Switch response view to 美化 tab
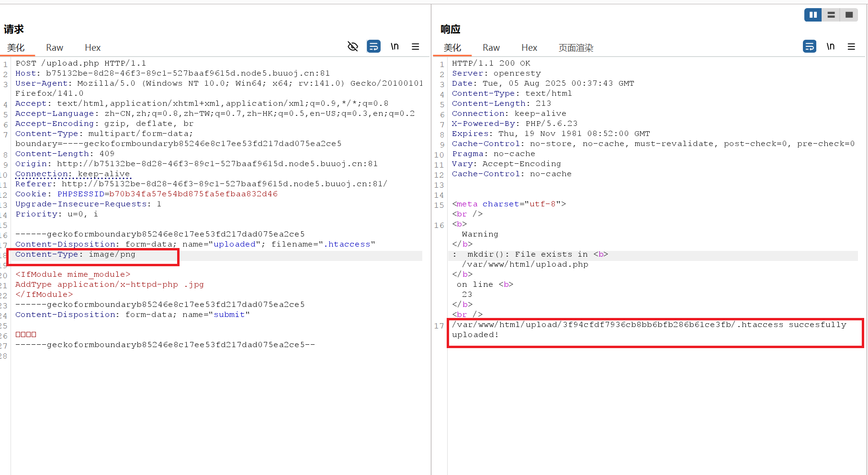868x475 pixels. [452, 47]
